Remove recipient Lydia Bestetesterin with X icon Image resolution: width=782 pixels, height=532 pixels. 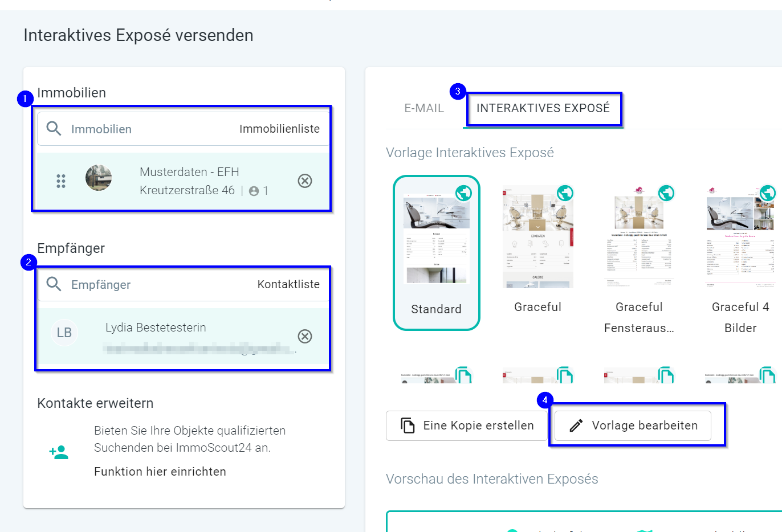point(305,337)
